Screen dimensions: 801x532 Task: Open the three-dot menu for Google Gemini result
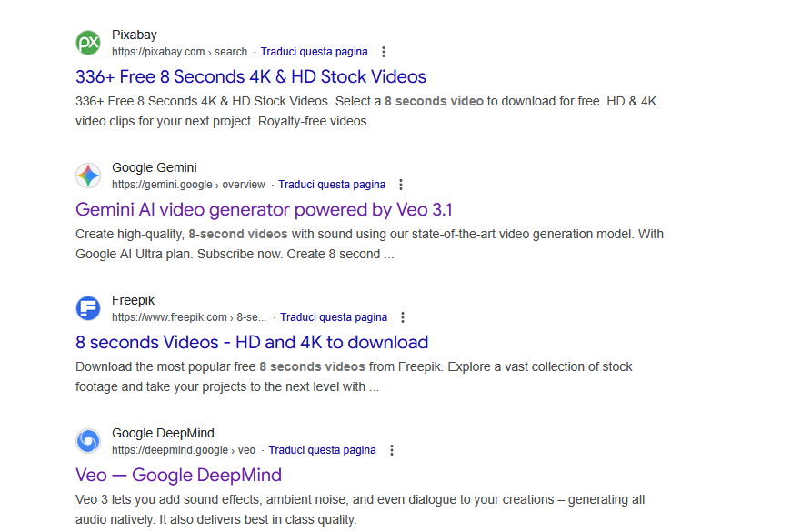pos(401,185)
